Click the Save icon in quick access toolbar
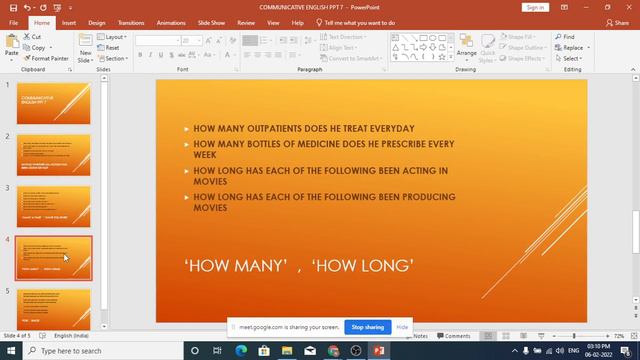This screenshot has height=360, width=640. click(13, 8)
